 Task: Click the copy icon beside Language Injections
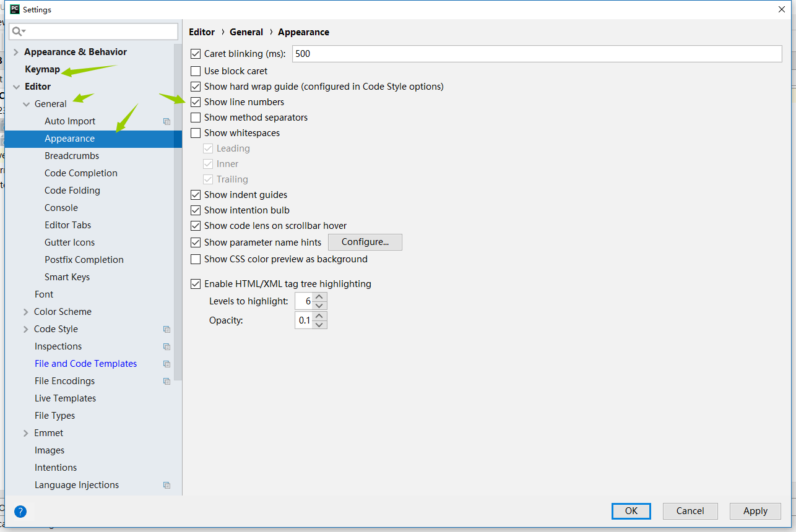[x=167, y=485]
